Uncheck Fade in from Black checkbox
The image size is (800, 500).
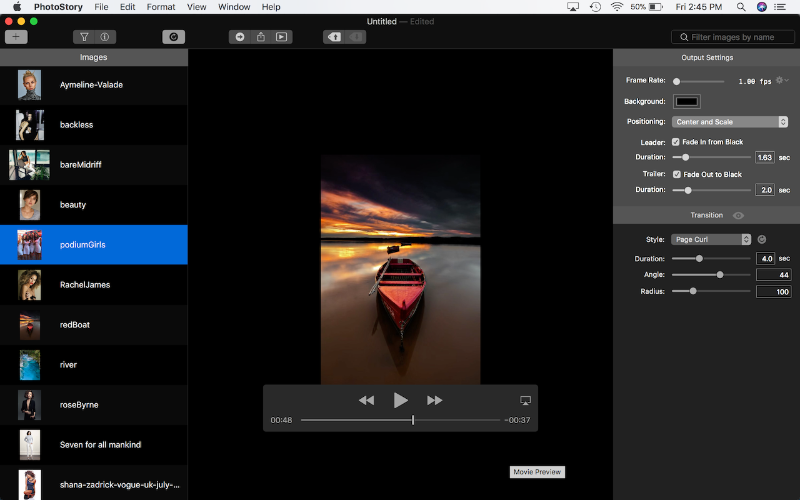click(676, 142)
